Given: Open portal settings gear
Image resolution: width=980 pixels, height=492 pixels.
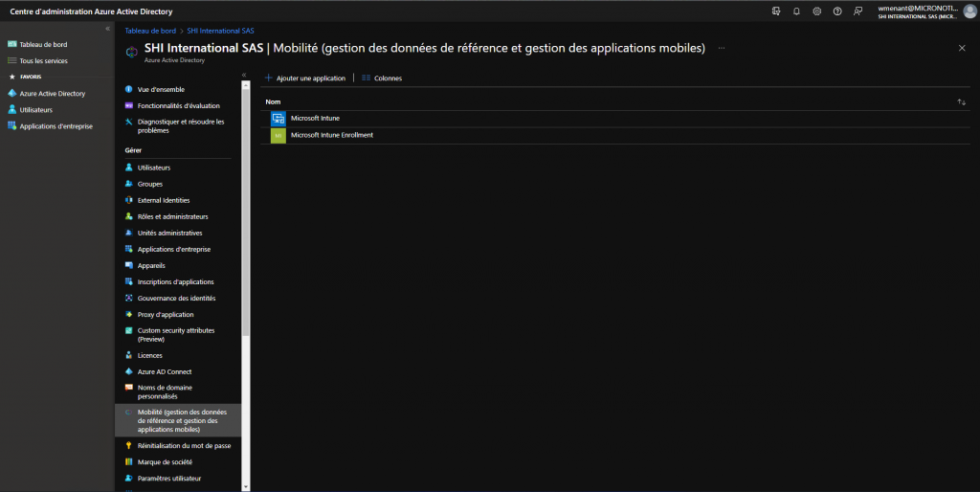Looking at the screenshot, I should pos(817,11).
